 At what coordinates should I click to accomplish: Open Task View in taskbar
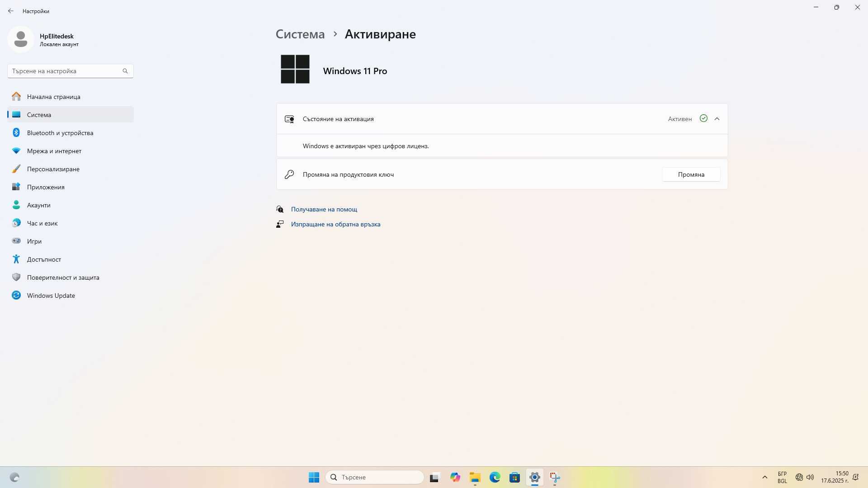tap(434, 477)
